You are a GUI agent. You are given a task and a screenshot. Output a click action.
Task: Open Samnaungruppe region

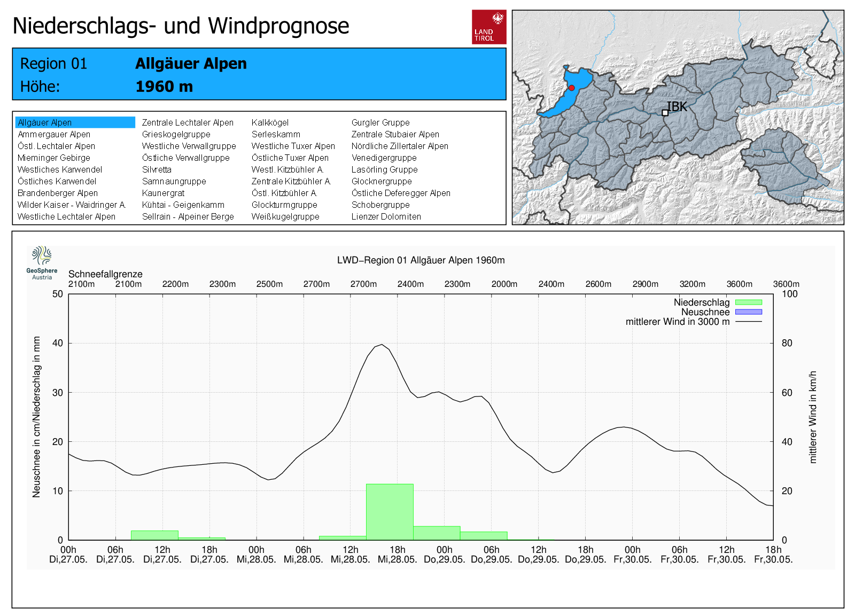click(x=174, y=181)
